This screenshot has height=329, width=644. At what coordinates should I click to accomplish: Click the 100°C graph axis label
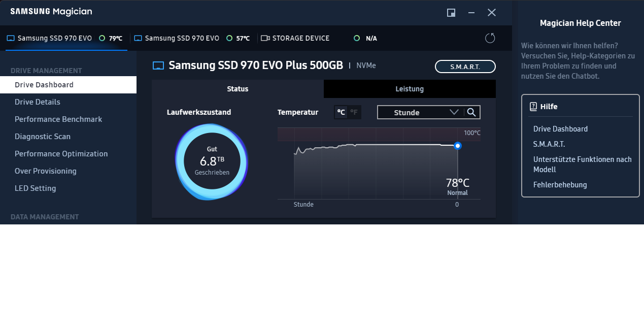click(472, 133)
